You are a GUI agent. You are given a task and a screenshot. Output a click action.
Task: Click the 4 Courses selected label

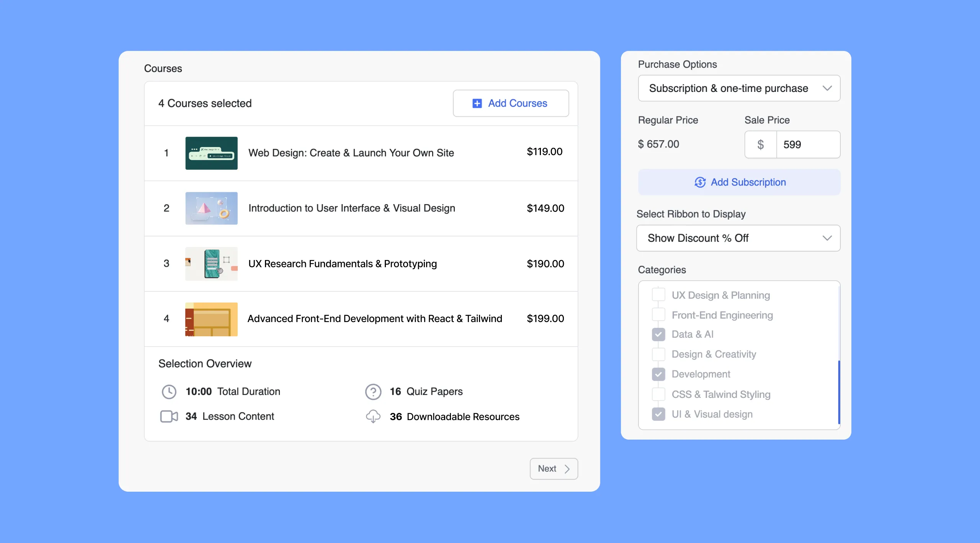[x=205, y=103]
